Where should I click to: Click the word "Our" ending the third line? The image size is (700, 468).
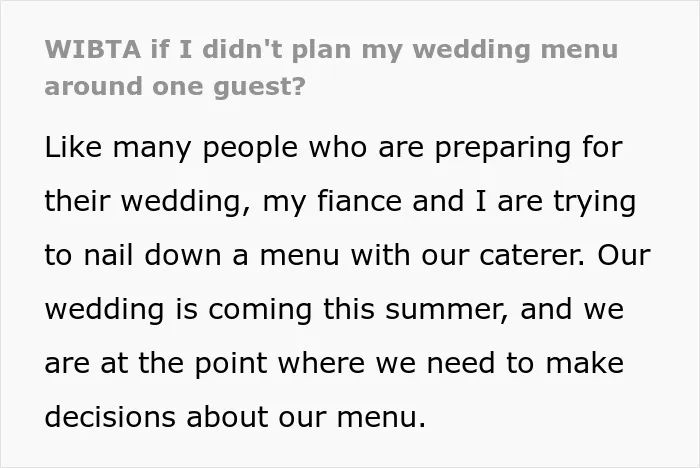(x=624, y=255)
